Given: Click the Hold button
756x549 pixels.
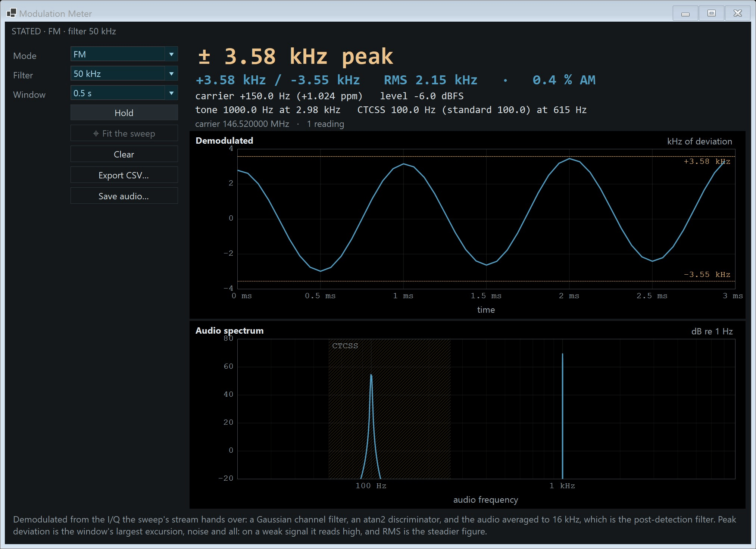Looking at the screenshot, I should point(124,113).
